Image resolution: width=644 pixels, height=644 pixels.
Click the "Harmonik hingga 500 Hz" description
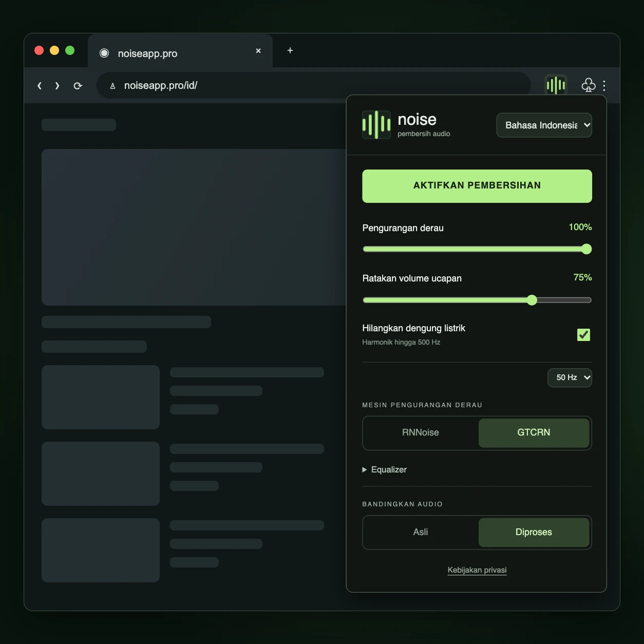[401, 342]
